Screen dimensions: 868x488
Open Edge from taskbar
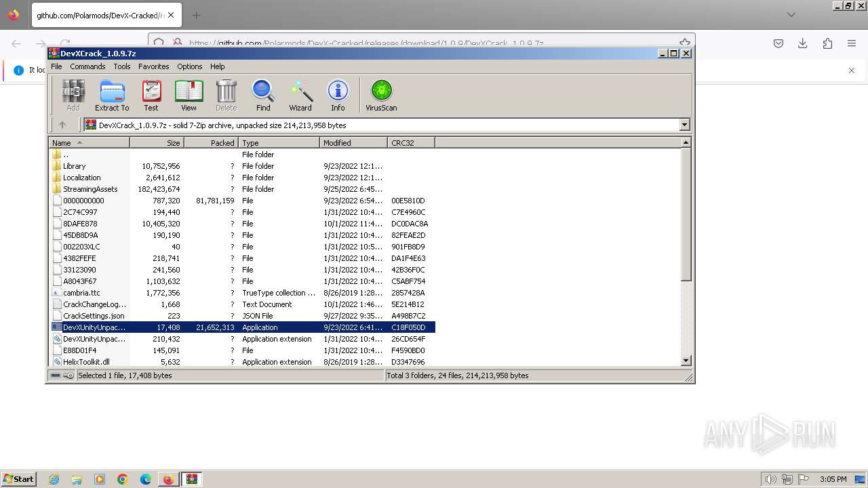pos(146,479)
